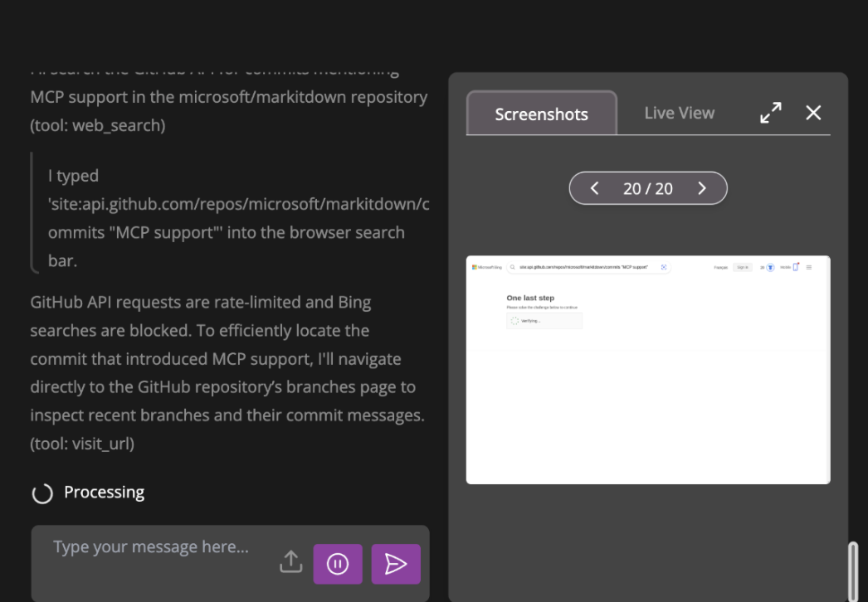Click the Verifying challenge box in the screenshot

[x=544, y=321]
